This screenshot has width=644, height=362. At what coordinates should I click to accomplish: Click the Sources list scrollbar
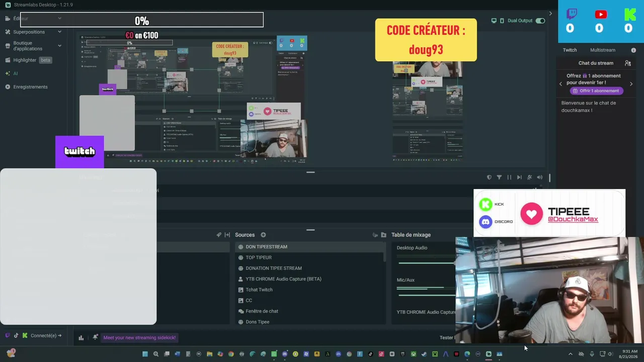click(385, 252)
